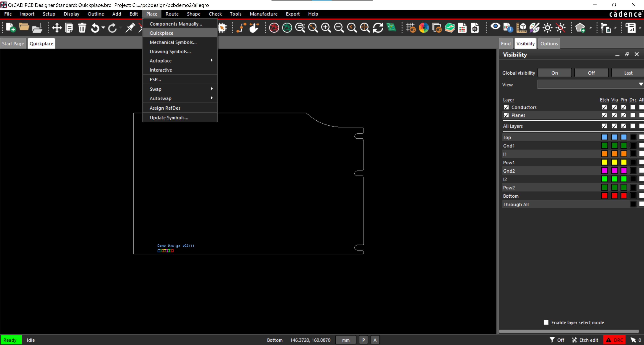Click the Dehighlight crossed sun icon
644x345 pixels.
pos(560,28)
